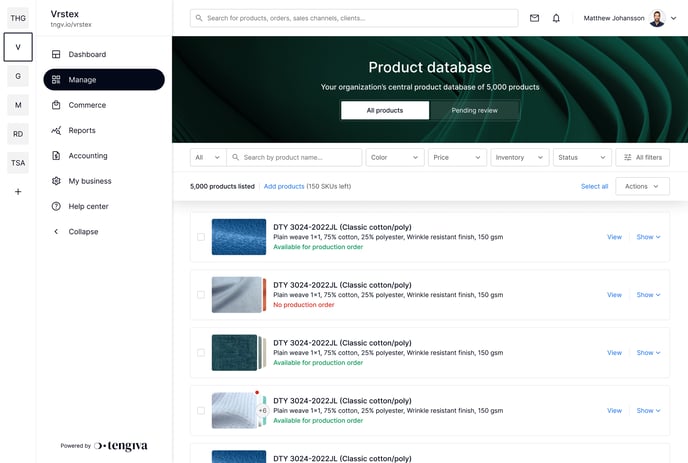Open the Reports menu item

click(104, 130)
